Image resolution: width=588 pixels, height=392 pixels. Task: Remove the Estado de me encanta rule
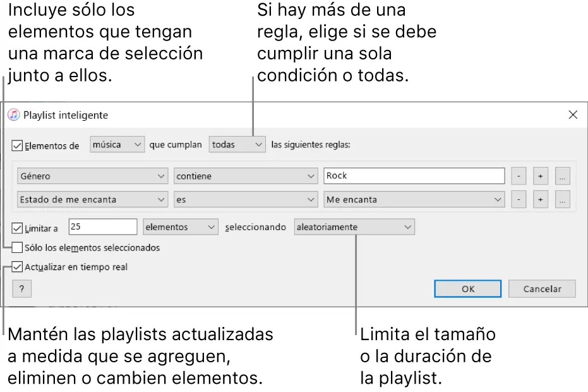tap(519, 200)
